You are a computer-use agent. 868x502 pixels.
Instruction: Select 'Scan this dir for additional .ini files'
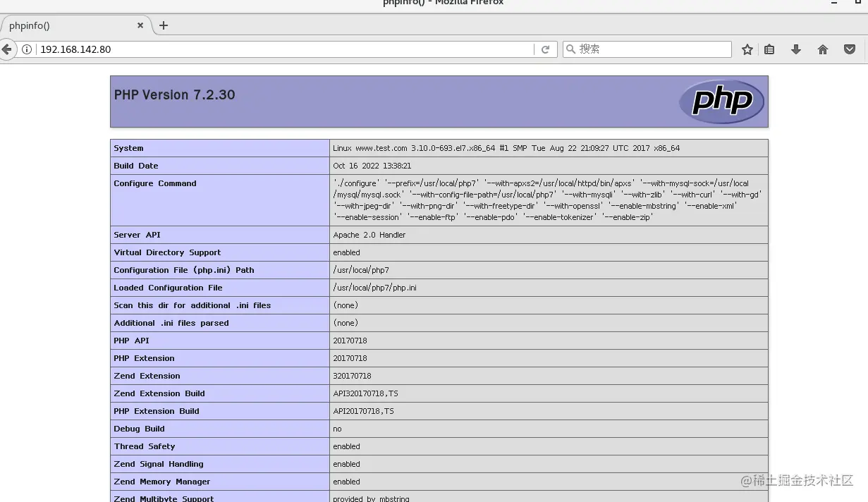point(192,305)
